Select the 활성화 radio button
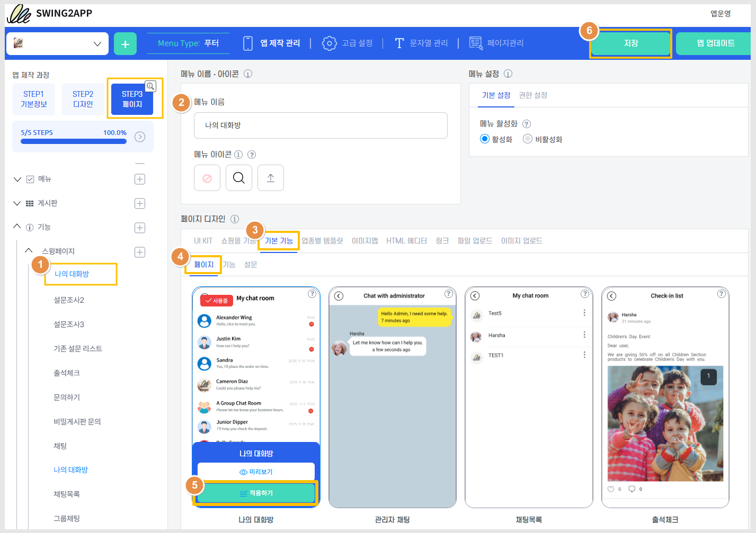This screenshot has width=756, height=533. pyautogui.click(x=484, y=139)
